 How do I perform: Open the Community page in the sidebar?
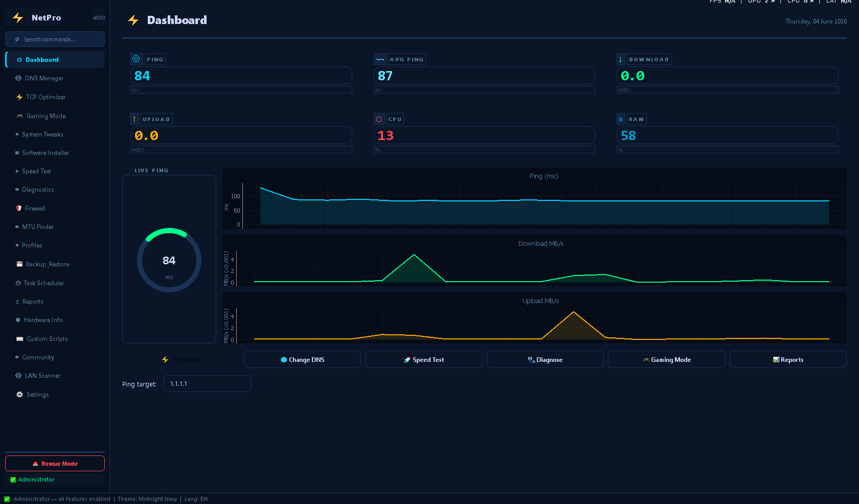(55, 357)
